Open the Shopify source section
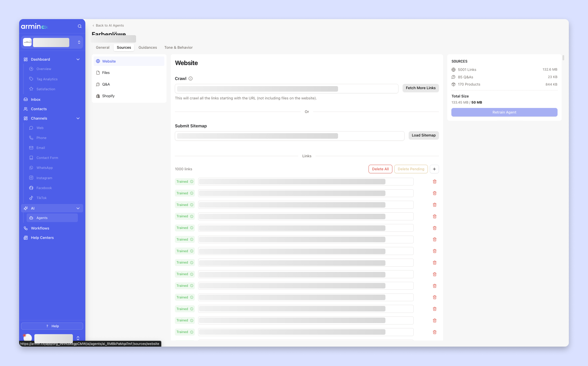The image size is (588, 366). coord(108,96)
